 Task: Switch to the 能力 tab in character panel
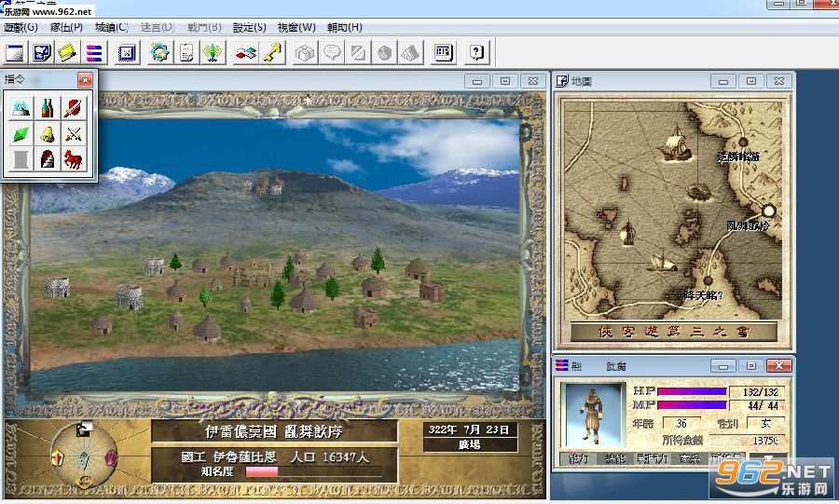578,458
